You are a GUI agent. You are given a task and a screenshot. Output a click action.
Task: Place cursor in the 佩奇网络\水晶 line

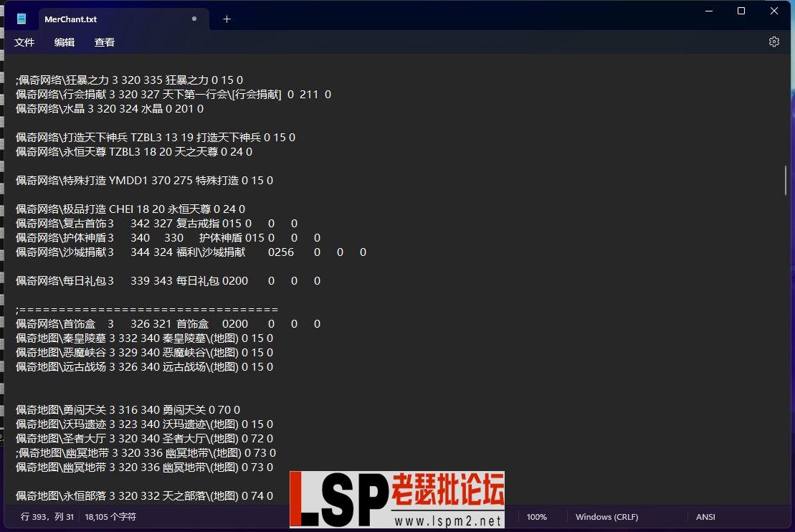[x=108, y=108]
